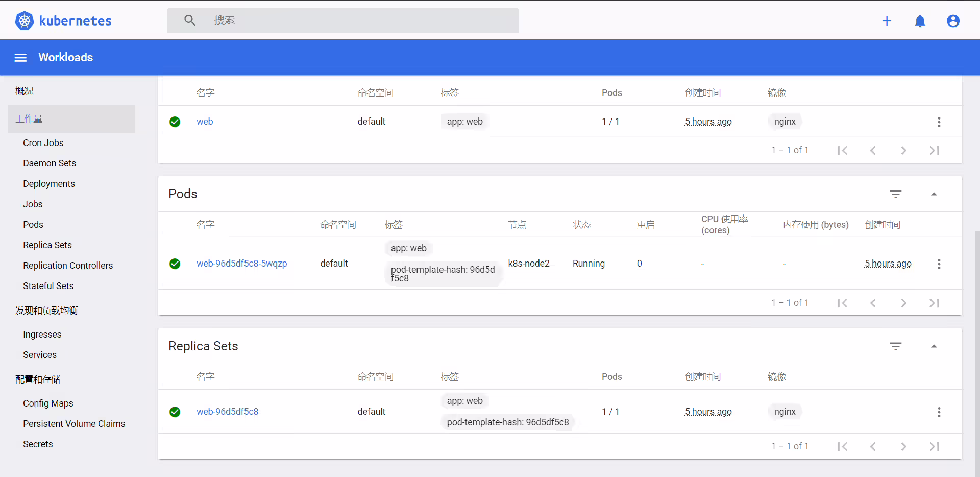Open Config Maps in sidebar
Image resolution: width=980 pixels, height=477 pixels.
click(48, 403)
